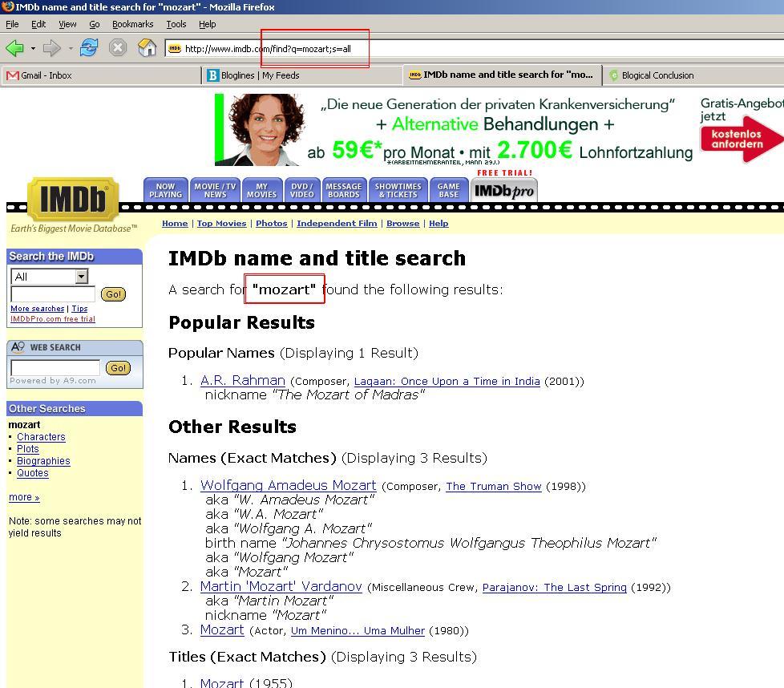Open the Tools menu
Screen dimensions: 784x688
click(176, 24)
